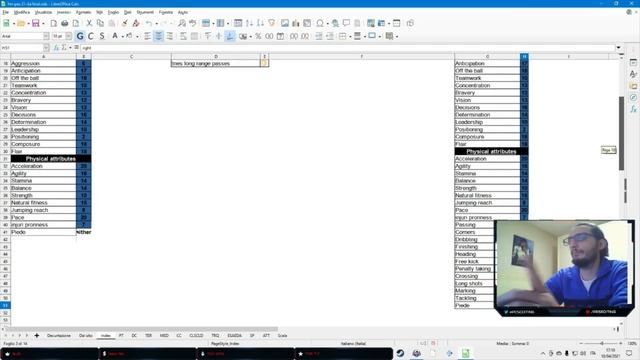Select the 'tries long range passes' cell

pyautogui.click(x=216, y=63)
